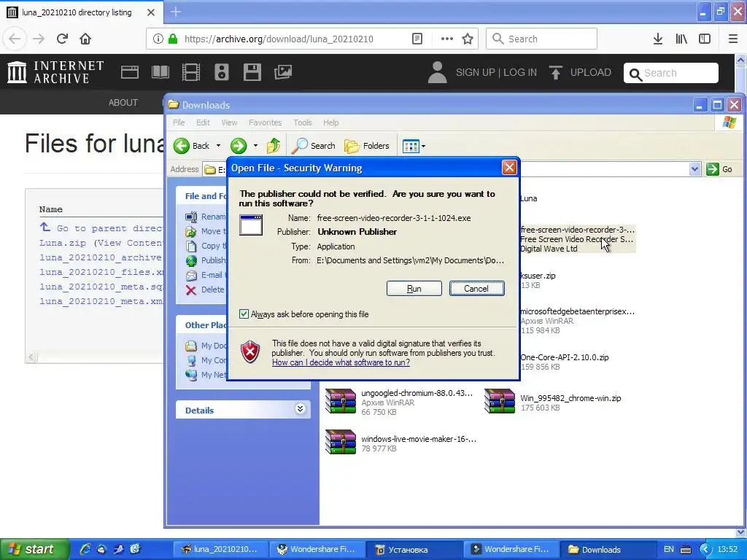Click the Firefox forward arrow
Image resolution: width=747 pixels, height=560 pixels.
[39, 39]
